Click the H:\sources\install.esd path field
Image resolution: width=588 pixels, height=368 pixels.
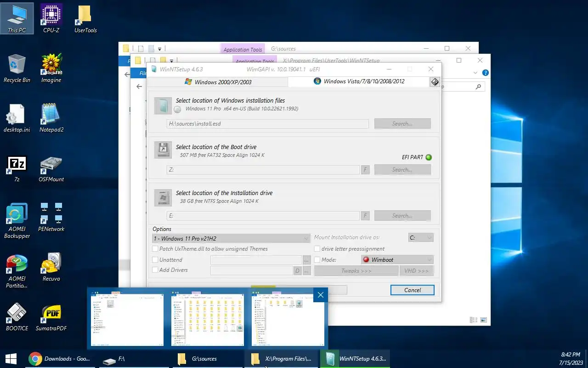(268, 124)
